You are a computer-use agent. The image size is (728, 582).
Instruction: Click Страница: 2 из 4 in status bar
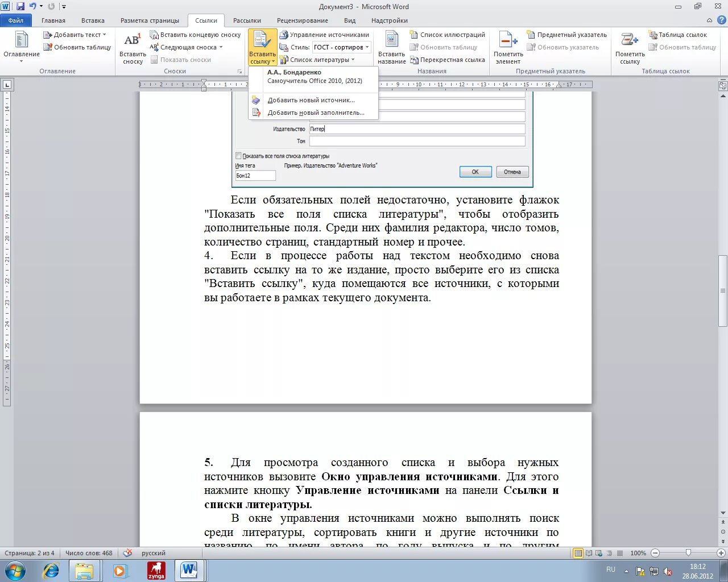coord(30,553)
